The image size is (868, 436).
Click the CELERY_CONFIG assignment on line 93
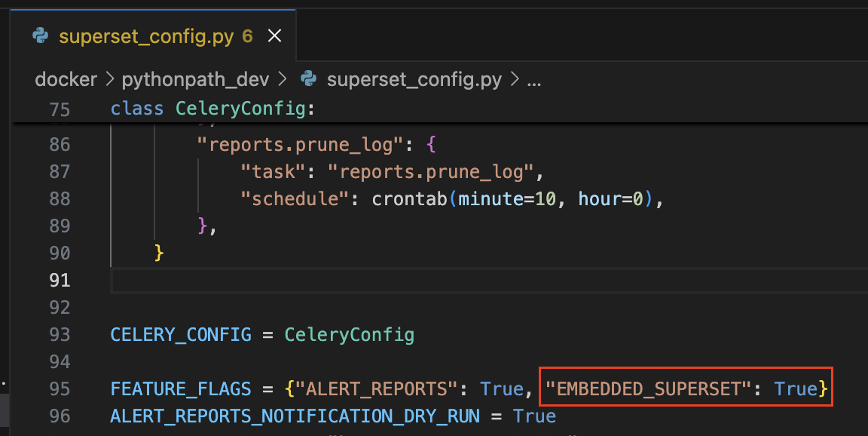coord(180,334)
